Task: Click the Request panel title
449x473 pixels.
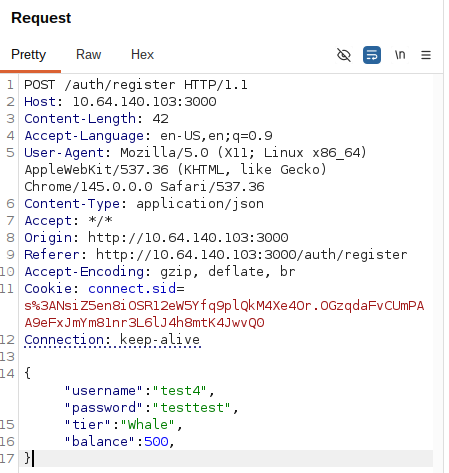Action: coord(41,18)
